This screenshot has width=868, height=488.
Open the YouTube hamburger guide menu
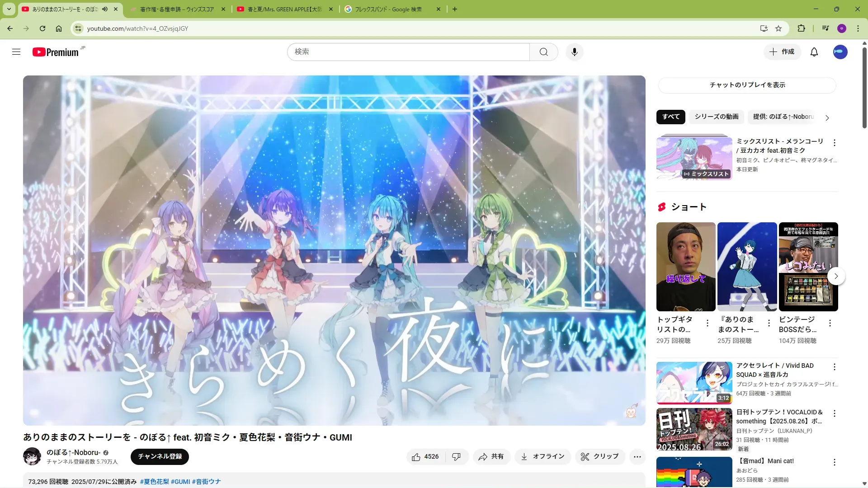(x=16, y=52)
